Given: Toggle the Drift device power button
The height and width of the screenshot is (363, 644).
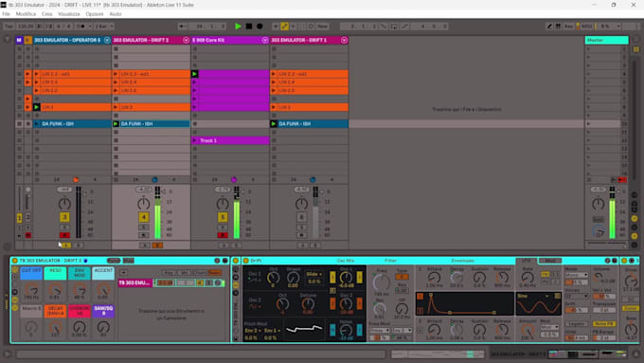Looking at the screenshot, I should [246, 261].
